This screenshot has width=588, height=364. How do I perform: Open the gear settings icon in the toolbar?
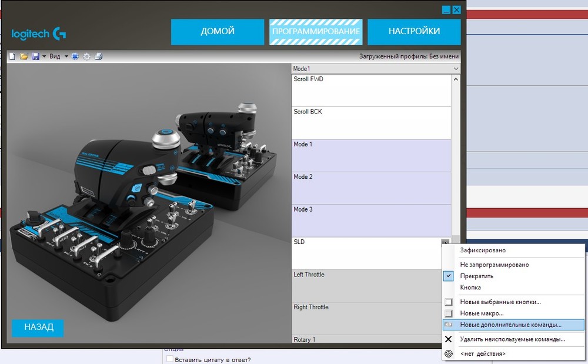86,56
